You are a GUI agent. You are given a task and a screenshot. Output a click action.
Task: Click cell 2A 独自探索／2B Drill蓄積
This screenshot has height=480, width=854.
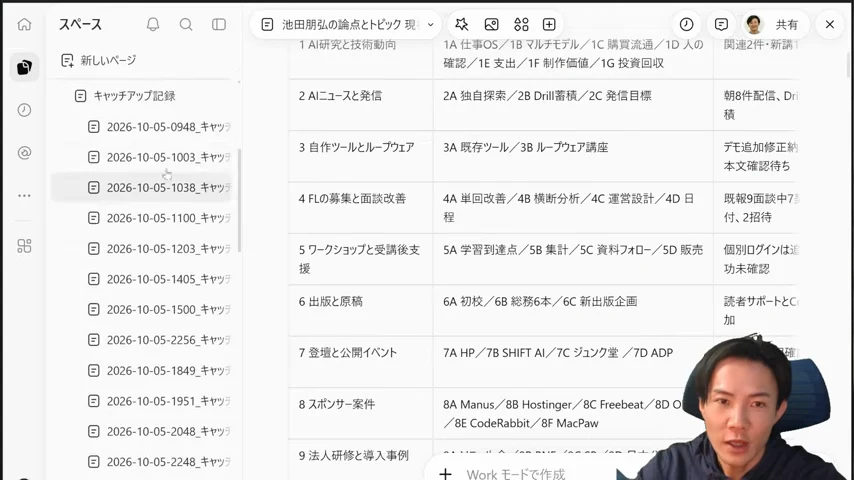tap(573, 105)
